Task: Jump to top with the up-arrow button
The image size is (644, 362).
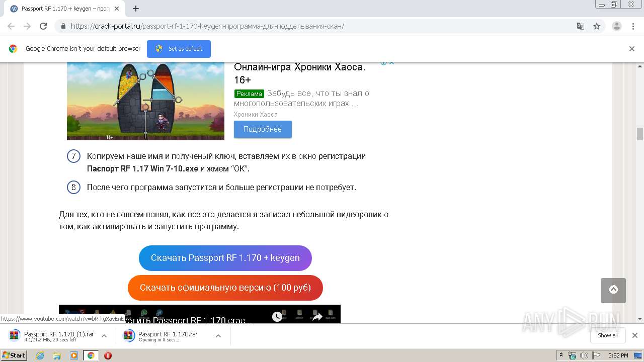Action: point(613,290)
